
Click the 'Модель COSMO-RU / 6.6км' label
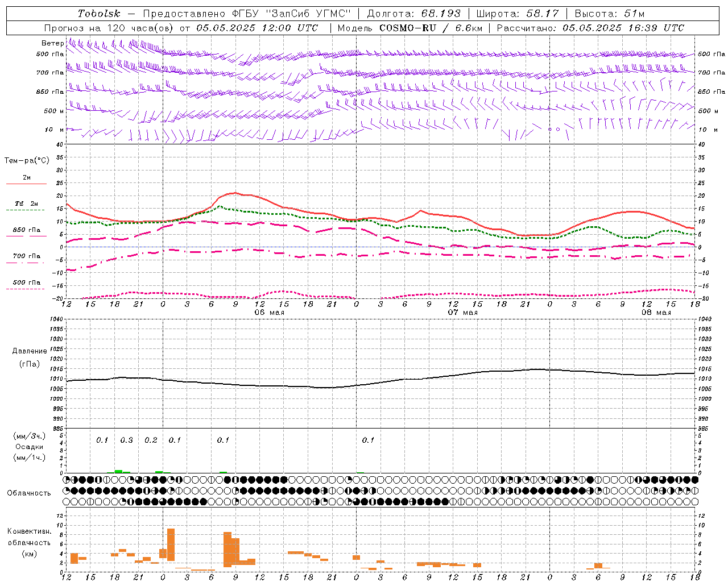[410, 28]
